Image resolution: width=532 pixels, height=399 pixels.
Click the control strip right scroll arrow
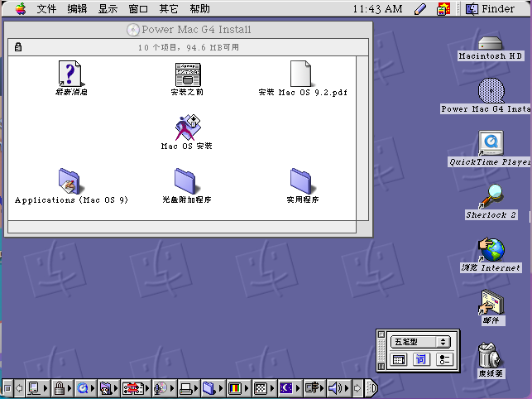tap(357, 387)
